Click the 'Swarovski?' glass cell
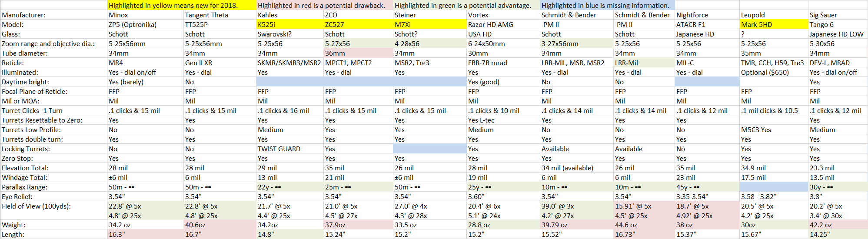This screenshot has height=239, width=868. 290,34
